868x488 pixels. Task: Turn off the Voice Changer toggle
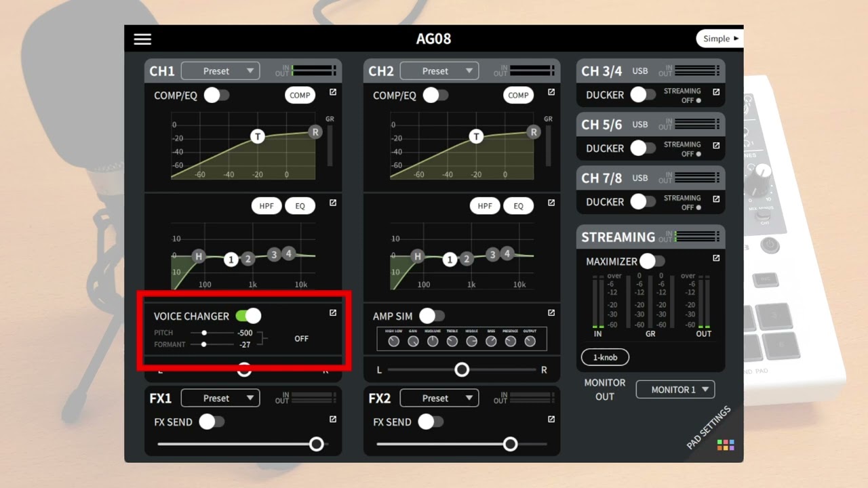tap(248, 316)
